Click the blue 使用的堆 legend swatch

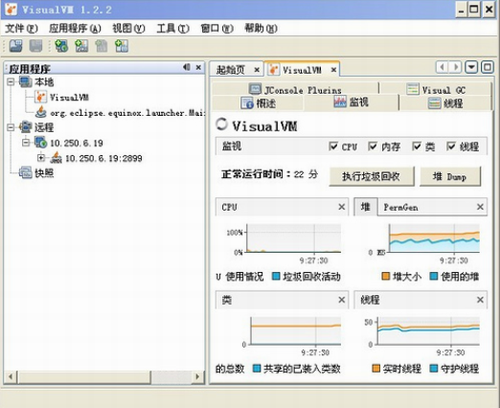coord(434,276)
